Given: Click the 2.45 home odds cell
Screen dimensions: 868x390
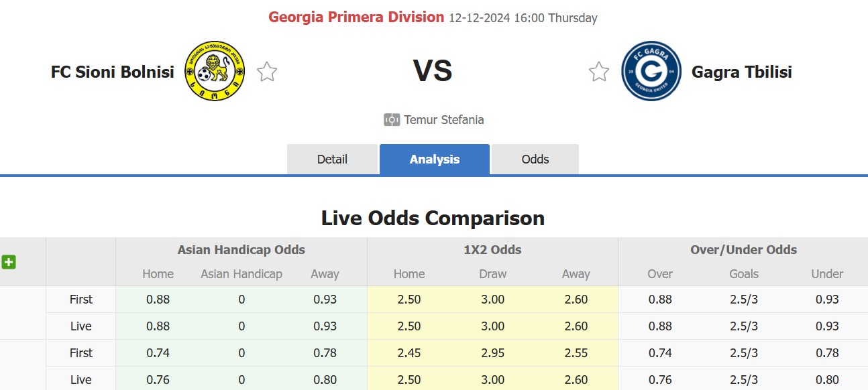Looking at the screenshot, I should click(409, 353).
